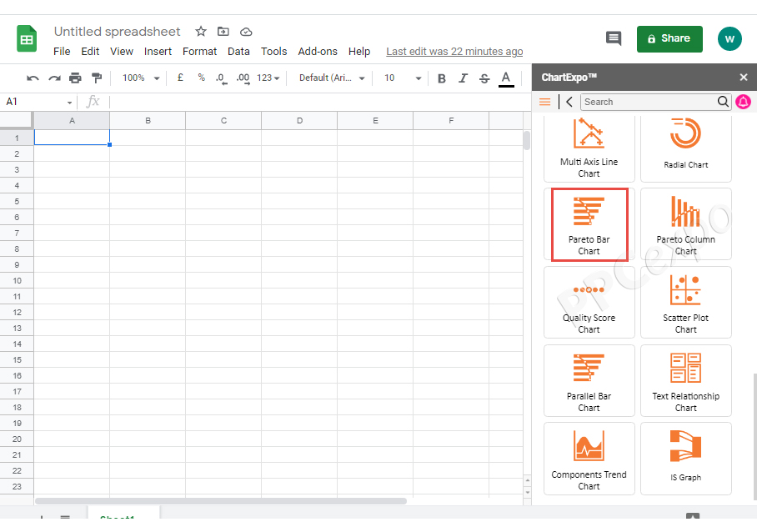Click the green Share button

coord(669,38)
